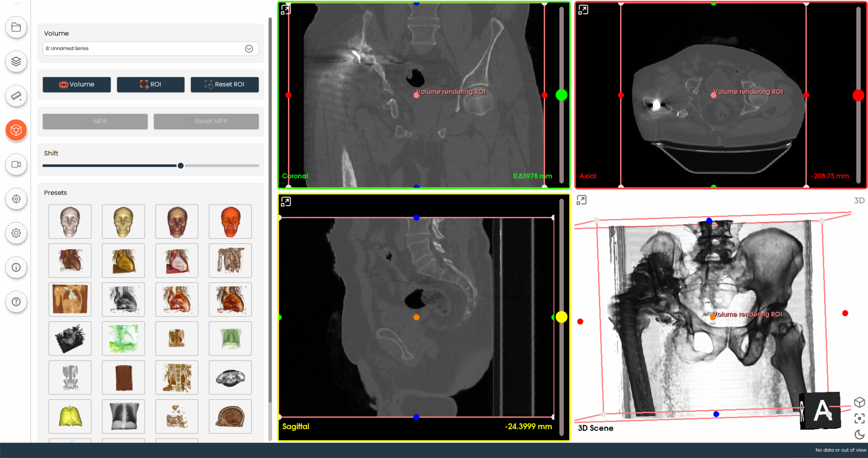The height and width of the screenshot is (458, 868).
Task: Click the video camera recording icon
Action: pos(16,164)
